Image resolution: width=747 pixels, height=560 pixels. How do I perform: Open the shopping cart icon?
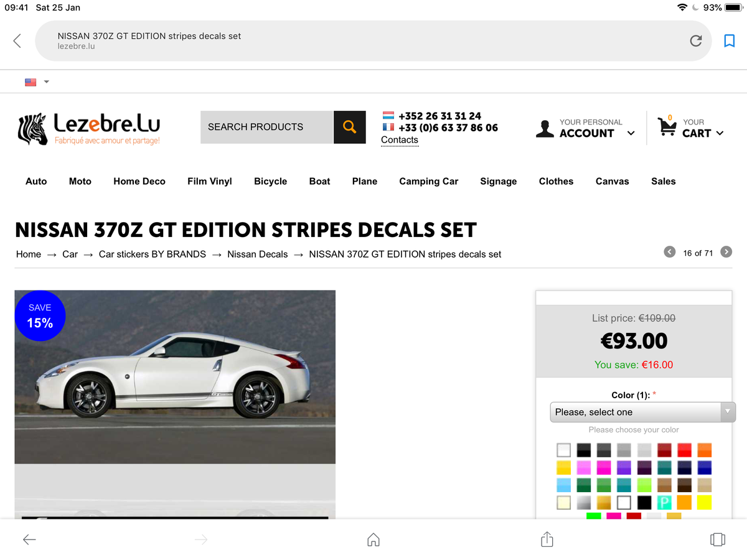[x=667, y=127]
